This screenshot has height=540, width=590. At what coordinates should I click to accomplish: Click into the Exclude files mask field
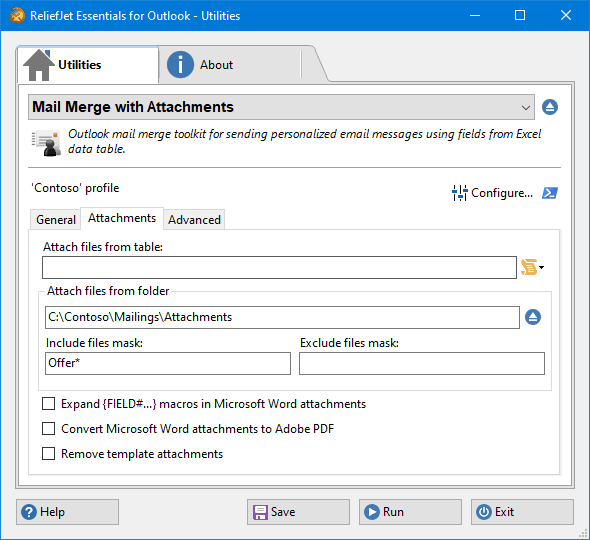pos(422,364)
